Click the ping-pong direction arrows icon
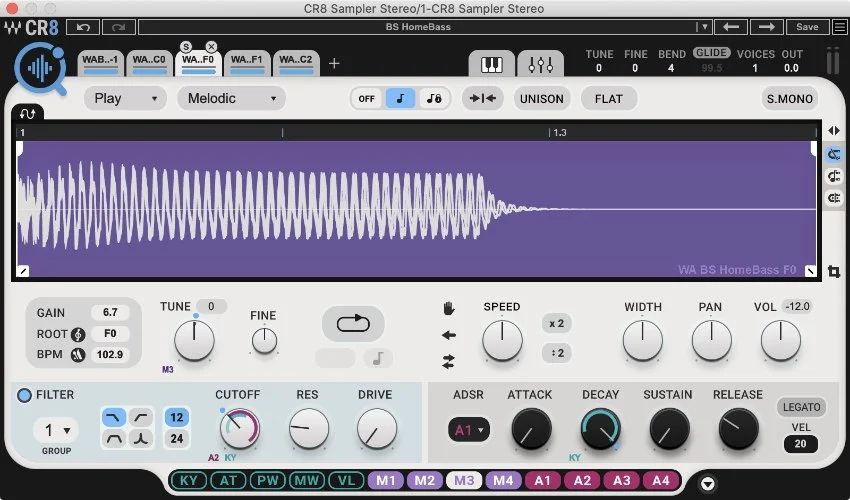Image resolution: width=850 pixels, height=500 pixels. pos(449,362)
